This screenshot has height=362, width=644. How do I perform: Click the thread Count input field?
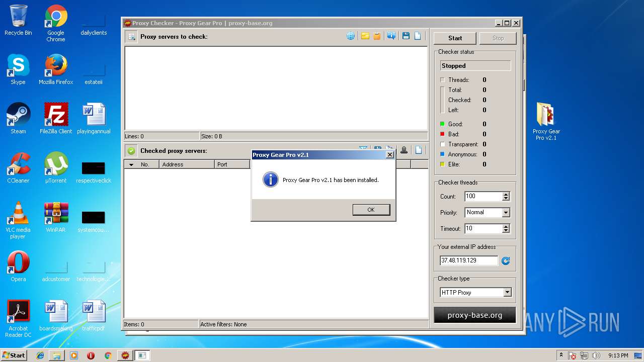click(x=484, y=197)
